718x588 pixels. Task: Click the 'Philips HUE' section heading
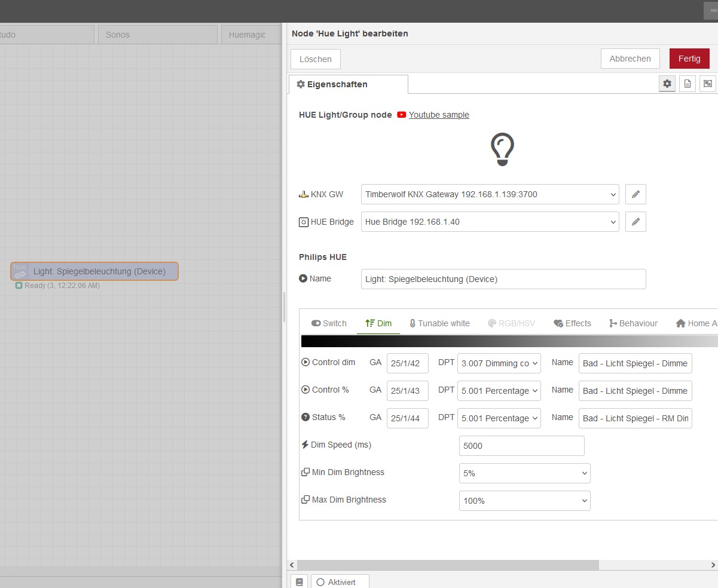[x=323, y=257]
